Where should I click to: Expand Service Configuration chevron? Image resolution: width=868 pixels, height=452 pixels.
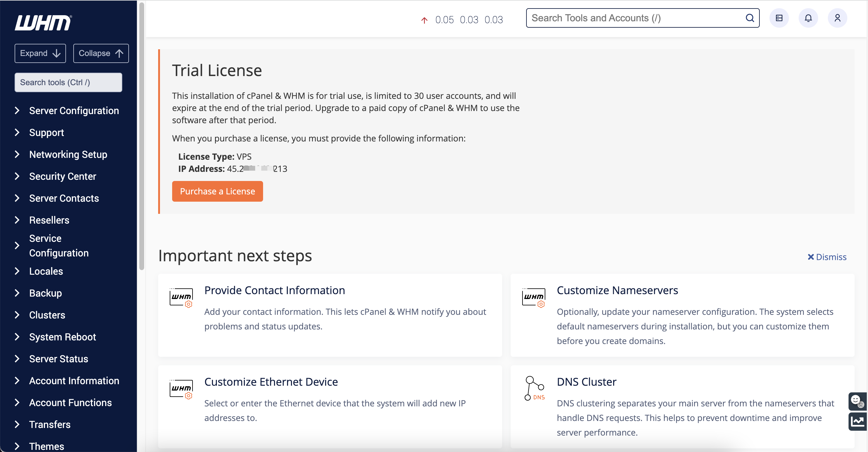click(17, 246)
